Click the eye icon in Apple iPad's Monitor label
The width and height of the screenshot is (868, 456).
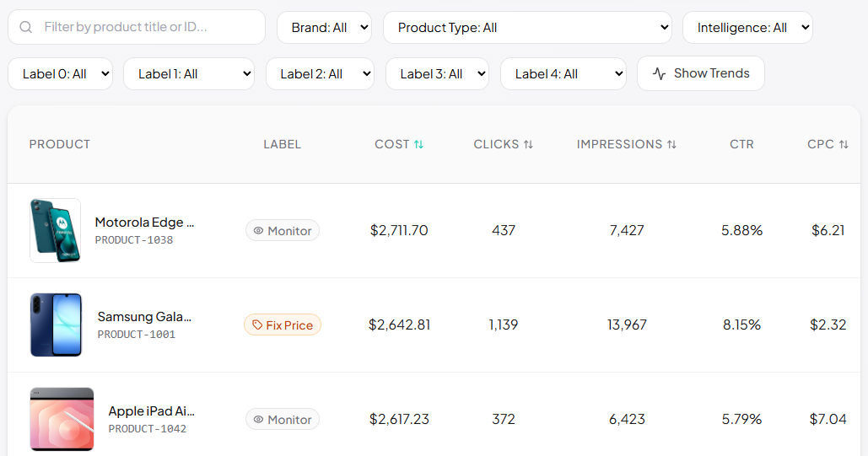tap(258, 420)
